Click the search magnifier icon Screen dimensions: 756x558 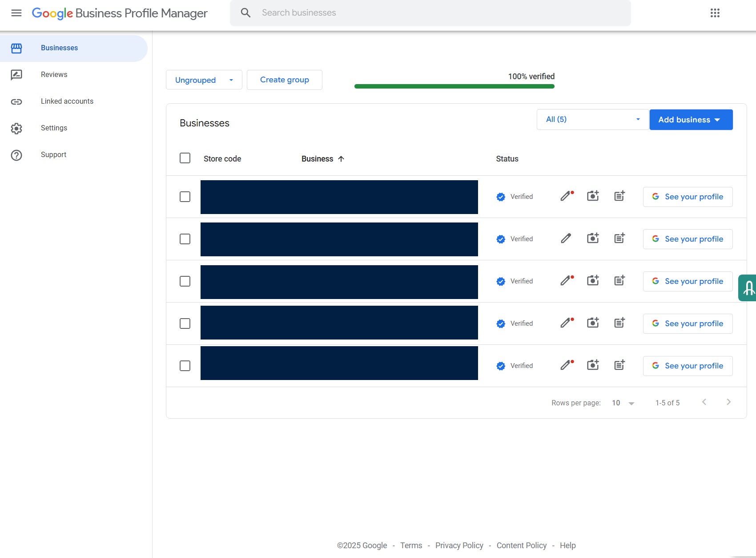click(245, 13)
